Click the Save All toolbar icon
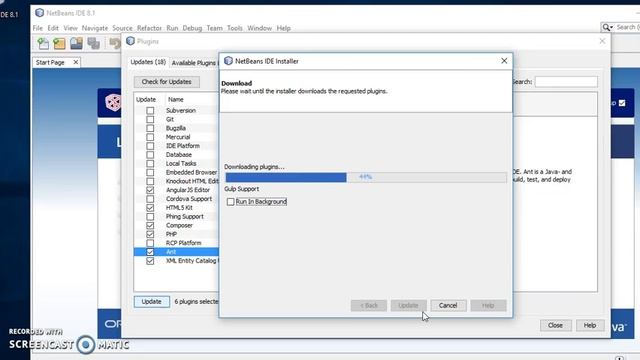 coord(93,43)
